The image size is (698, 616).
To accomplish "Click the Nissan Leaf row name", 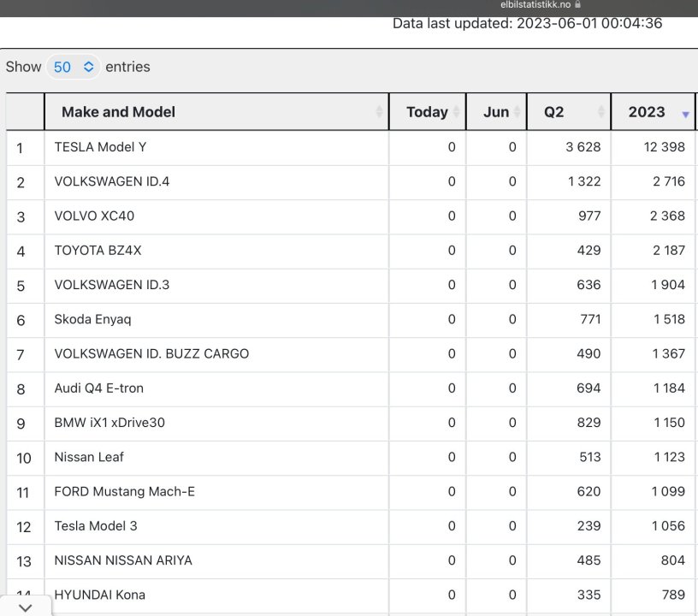I will click(x=89, y=457).
